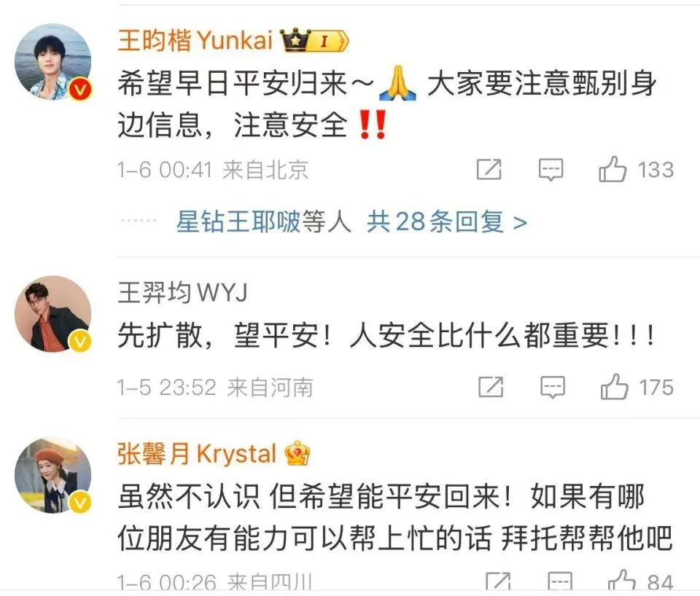Expand 共28条回复 replies
The image size is (700, 596).
tap(447, 221)
